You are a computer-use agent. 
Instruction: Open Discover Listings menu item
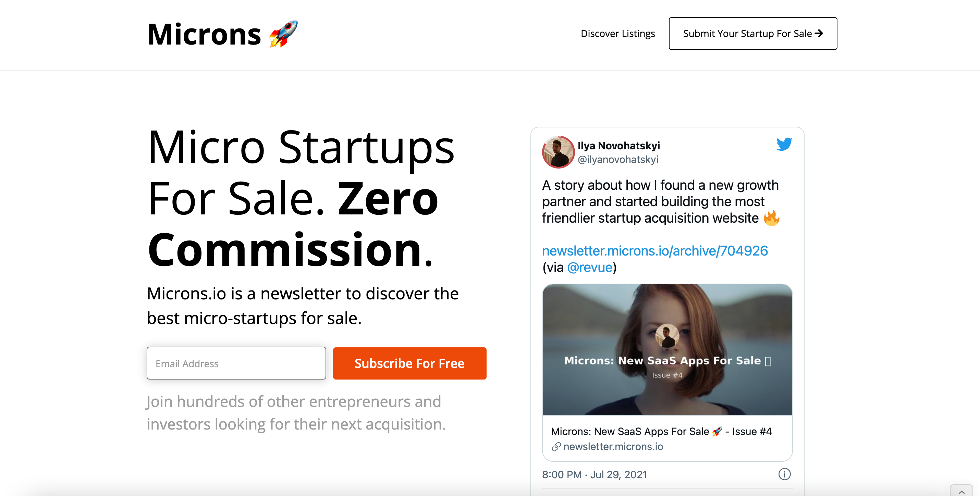617,34
